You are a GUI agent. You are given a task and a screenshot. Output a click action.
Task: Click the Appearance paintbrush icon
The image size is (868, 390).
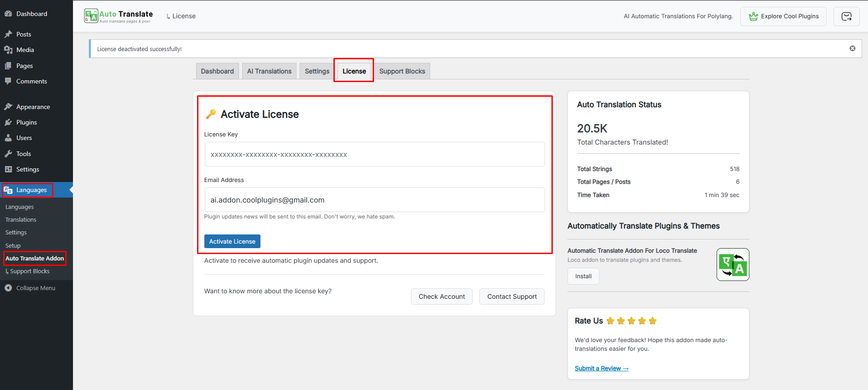(x=8, y=107)
